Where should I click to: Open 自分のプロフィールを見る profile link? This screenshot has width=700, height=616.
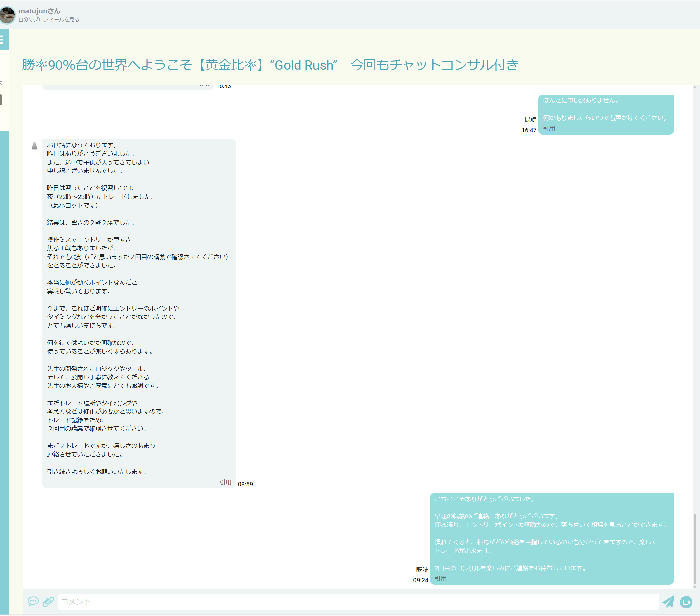(48, 20)
